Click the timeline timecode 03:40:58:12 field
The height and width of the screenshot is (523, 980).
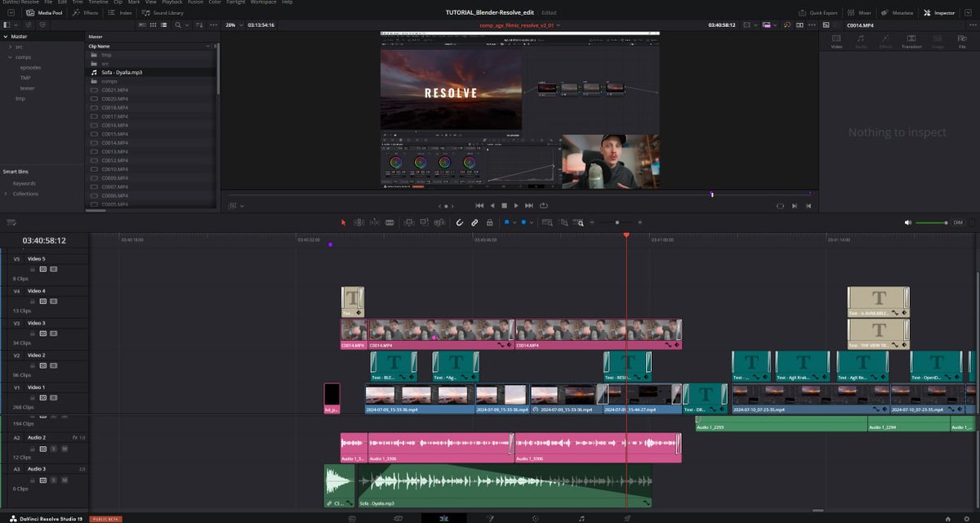(x=44, y=240)
